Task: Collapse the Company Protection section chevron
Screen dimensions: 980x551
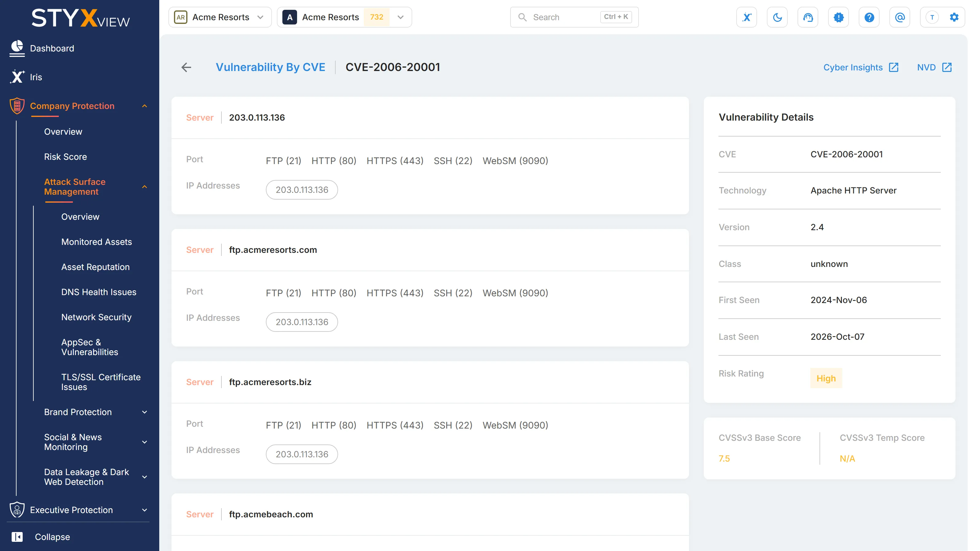Action: (x=145, y=106)
